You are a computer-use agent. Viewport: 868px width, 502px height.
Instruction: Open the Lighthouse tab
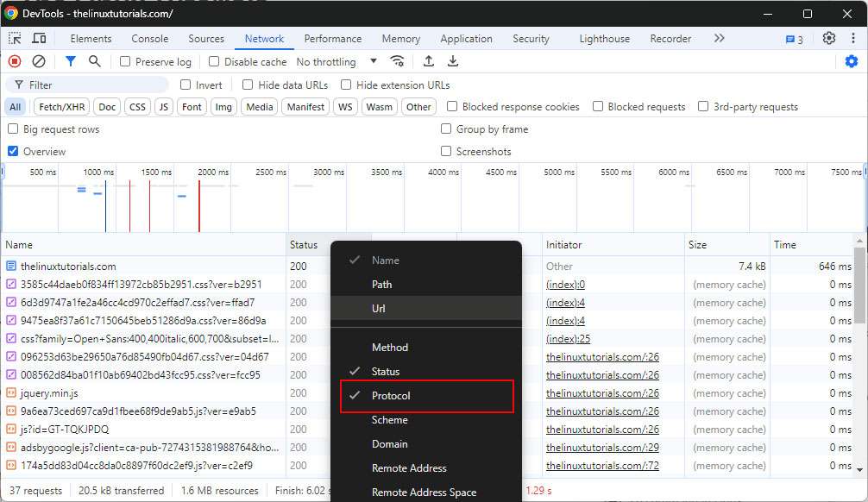[605, 39]
